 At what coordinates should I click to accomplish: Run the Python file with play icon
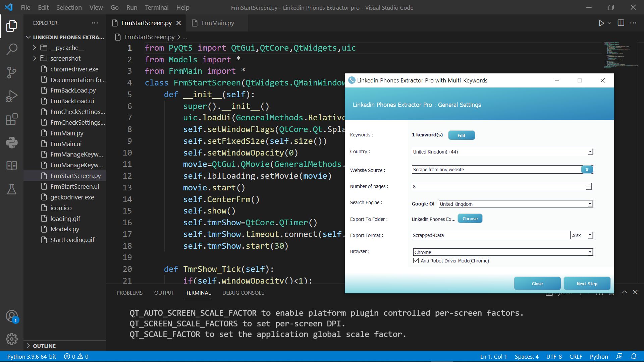click(x=601, y=23)
